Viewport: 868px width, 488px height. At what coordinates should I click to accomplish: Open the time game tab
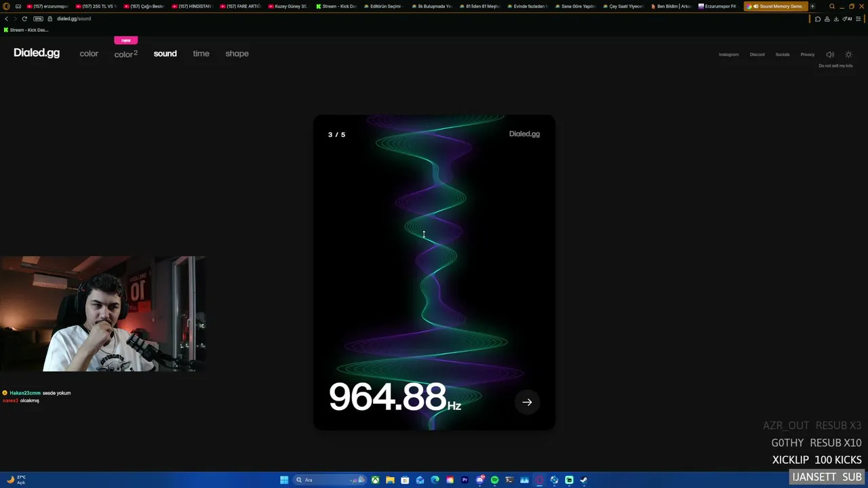point(201,54)
